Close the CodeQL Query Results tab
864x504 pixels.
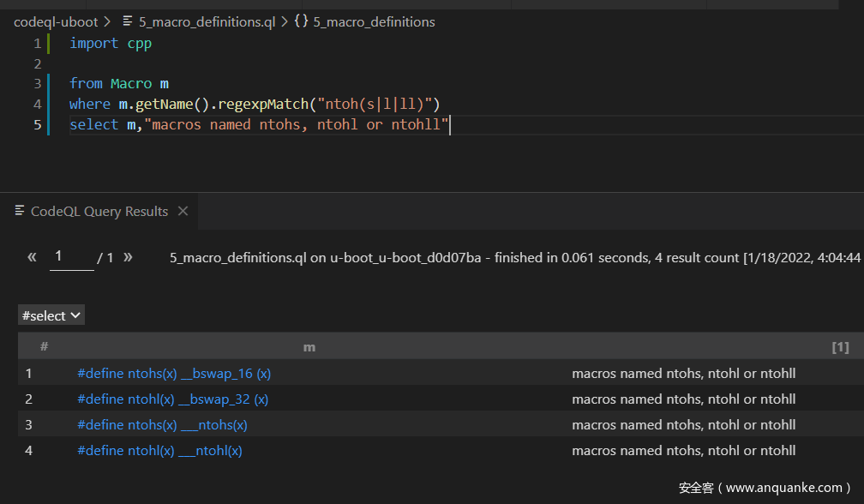coord(183,212)
